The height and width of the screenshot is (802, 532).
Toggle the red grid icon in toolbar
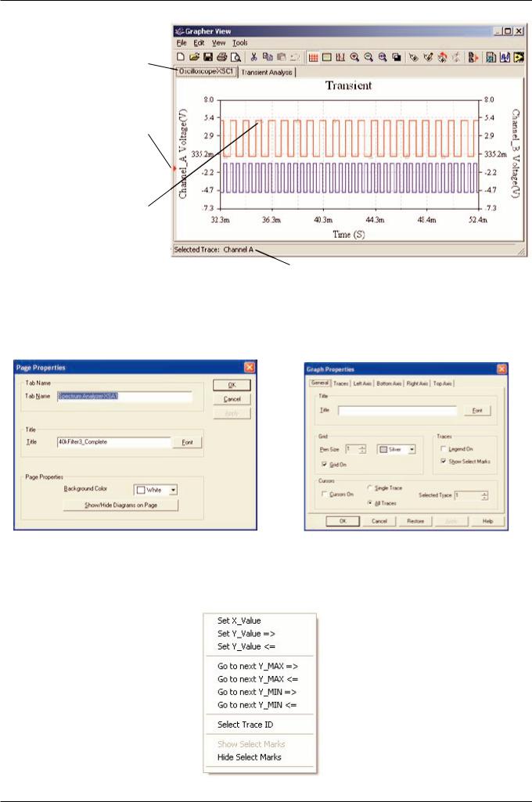point(313,57)
